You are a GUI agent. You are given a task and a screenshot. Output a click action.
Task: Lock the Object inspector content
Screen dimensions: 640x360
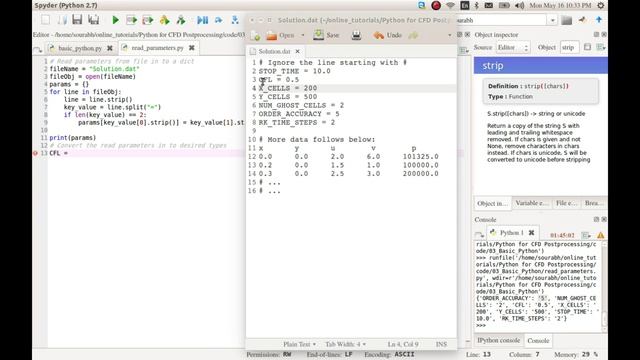click(587, 47)
